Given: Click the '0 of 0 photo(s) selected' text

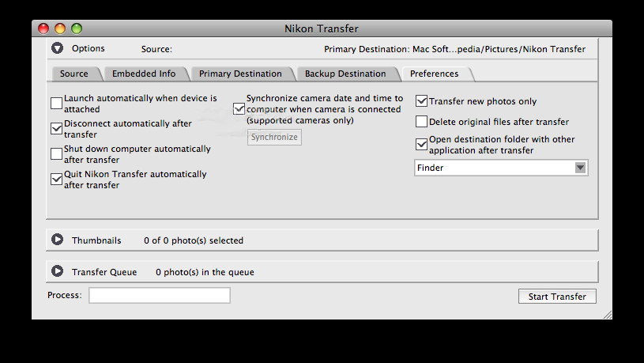Looking at the screenshot, I should (194, 240).
